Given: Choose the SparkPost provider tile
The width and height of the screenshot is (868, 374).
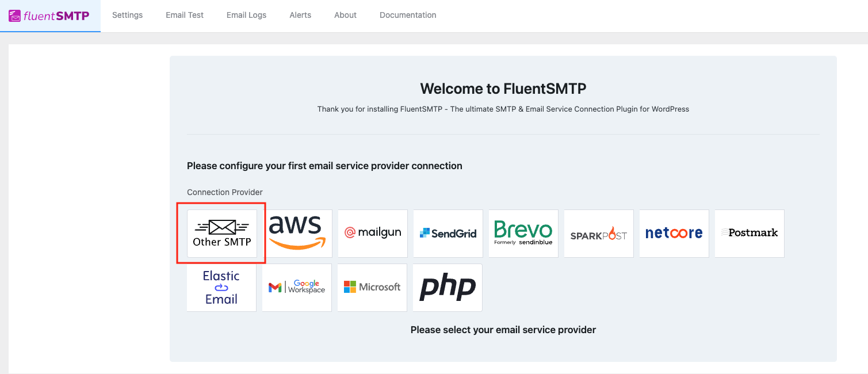Looking at the screenshot, I should 598,233.
